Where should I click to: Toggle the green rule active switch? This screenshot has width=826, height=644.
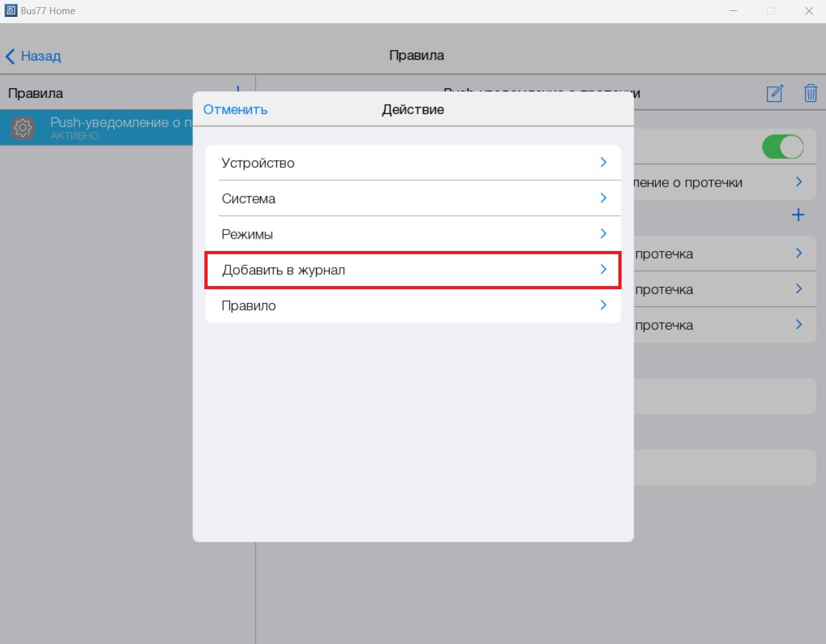pyautogui.click(x=783, y=147)
